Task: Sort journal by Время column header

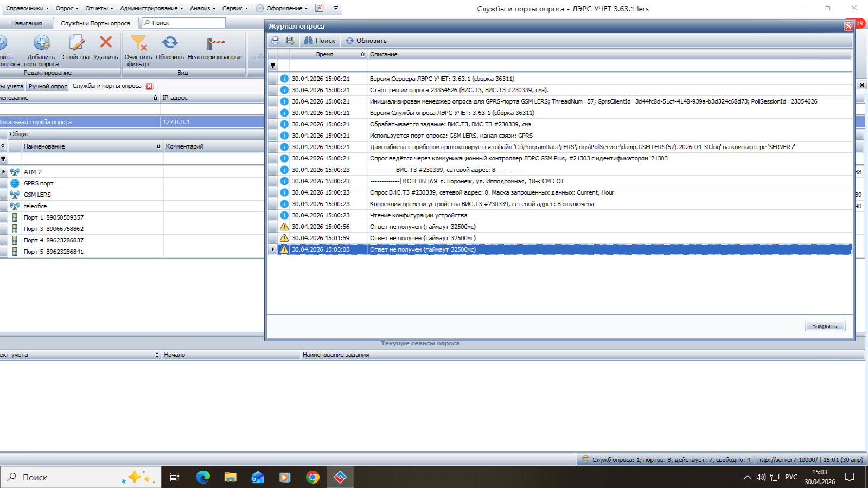Action: 328,54
